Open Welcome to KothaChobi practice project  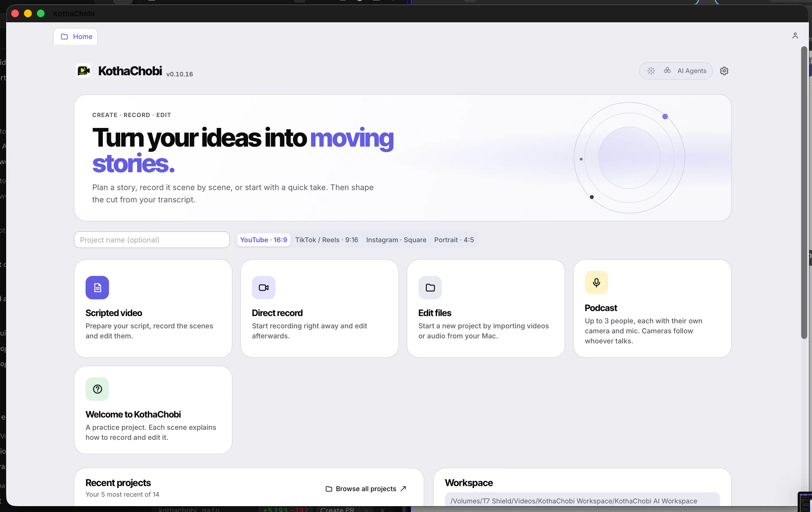point(153,410)
